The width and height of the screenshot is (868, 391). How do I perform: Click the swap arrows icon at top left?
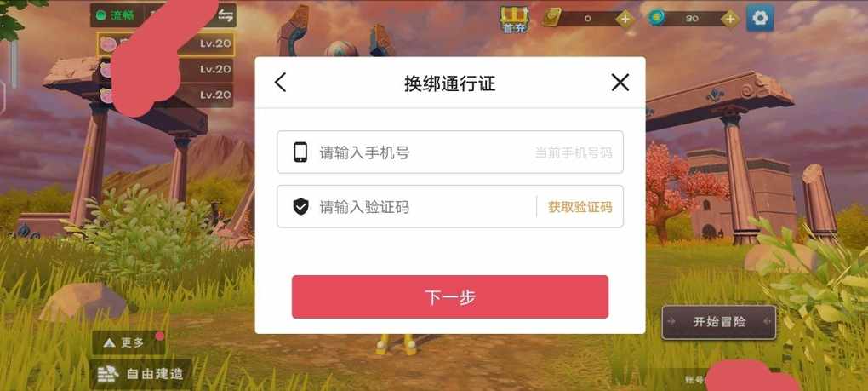coord(226,15)
